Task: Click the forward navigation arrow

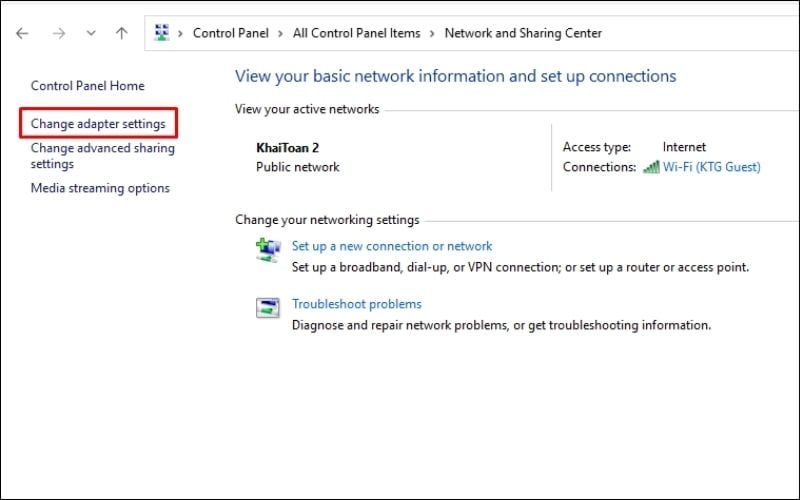Action: 59,34
